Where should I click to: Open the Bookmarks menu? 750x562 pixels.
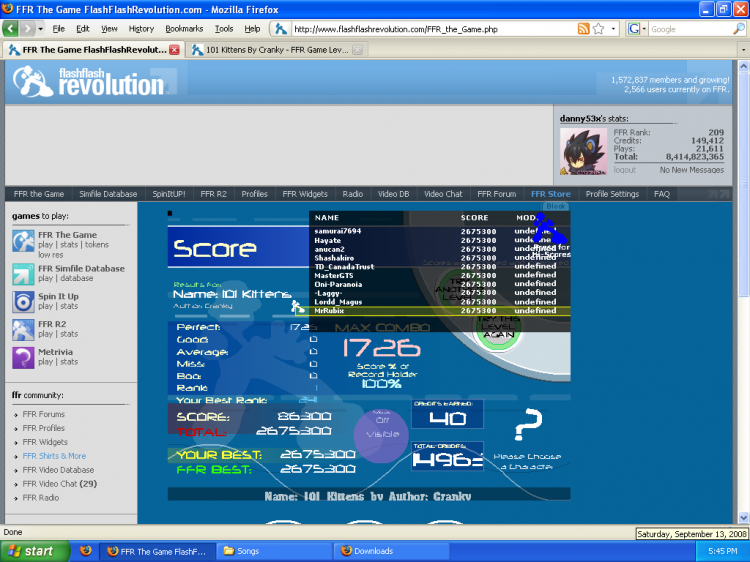coord(184,29)
